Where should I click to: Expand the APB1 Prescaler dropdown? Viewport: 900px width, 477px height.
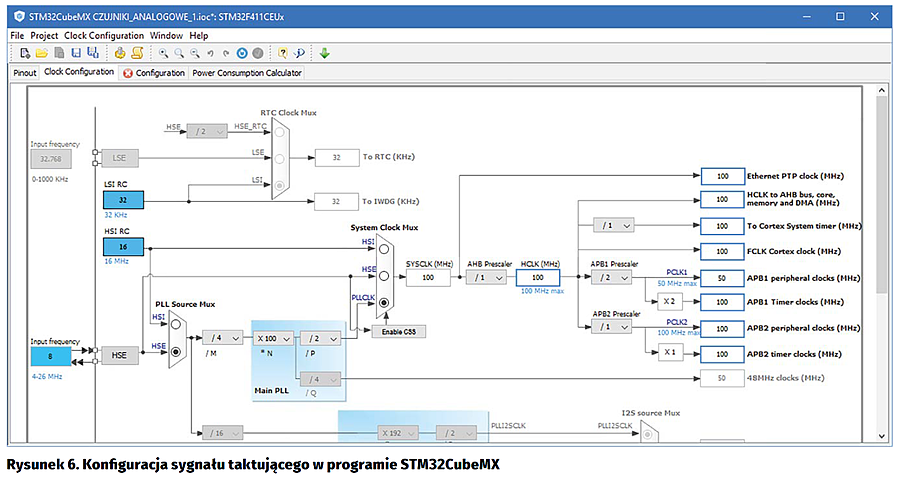[x=611, y=277]
